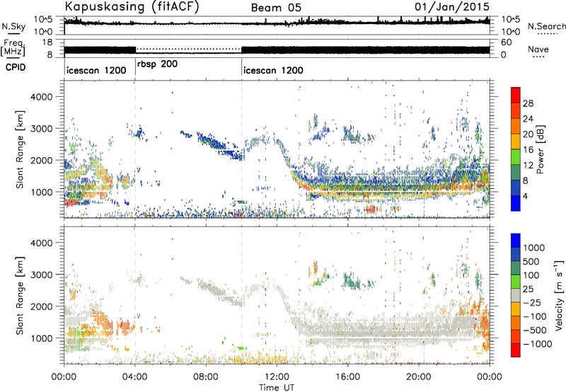Click the grey band of the Velocity colorbar
This screenshot has height=392, width=566.
pos(516,296)
